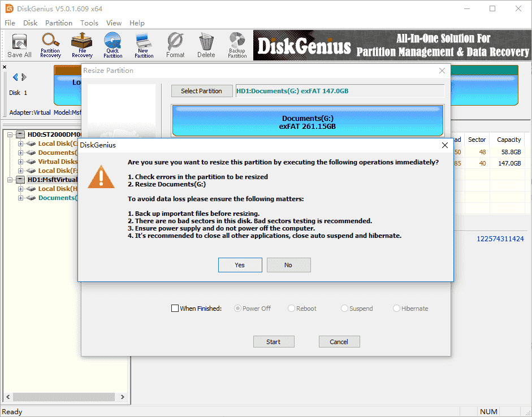Open Quick Partition tool
532x417 pixels.
click(x=113, y=45)
